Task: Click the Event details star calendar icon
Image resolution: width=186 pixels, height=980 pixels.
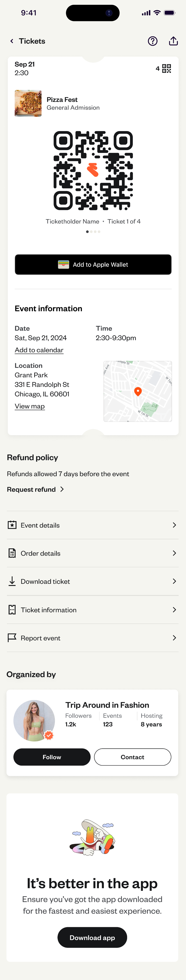Action: [x=12, y=525]
